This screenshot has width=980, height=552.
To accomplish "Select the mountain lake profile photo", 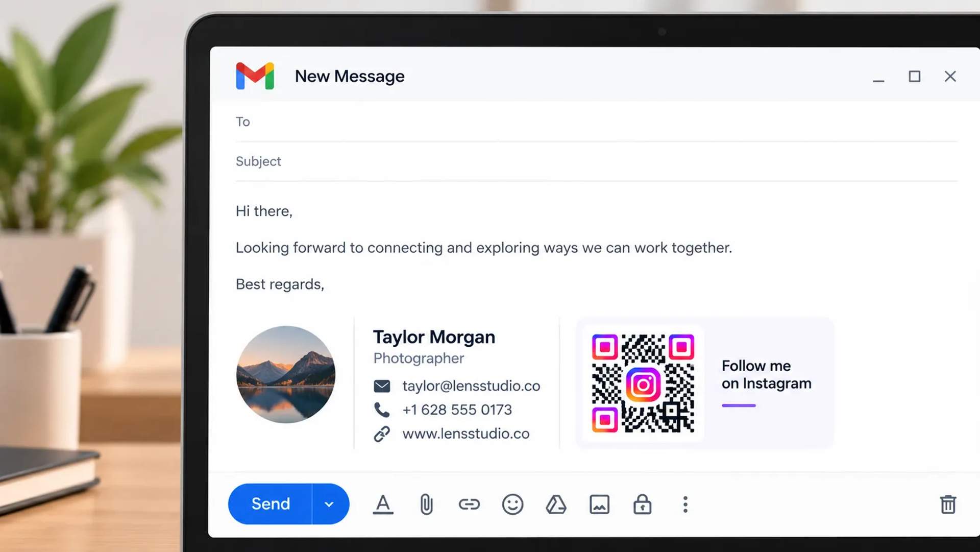I will click(x=286, y=374).
